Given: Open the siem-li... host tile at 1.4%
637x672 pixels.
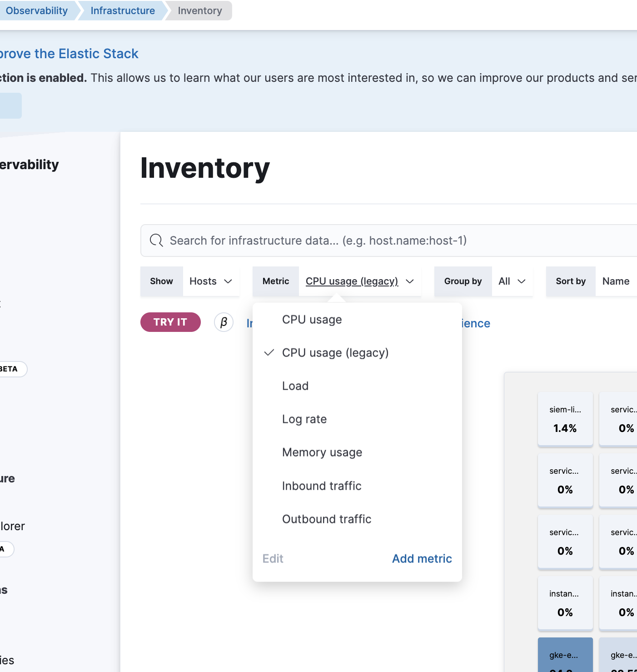Looking at the screenshot, I should (565, 419).
